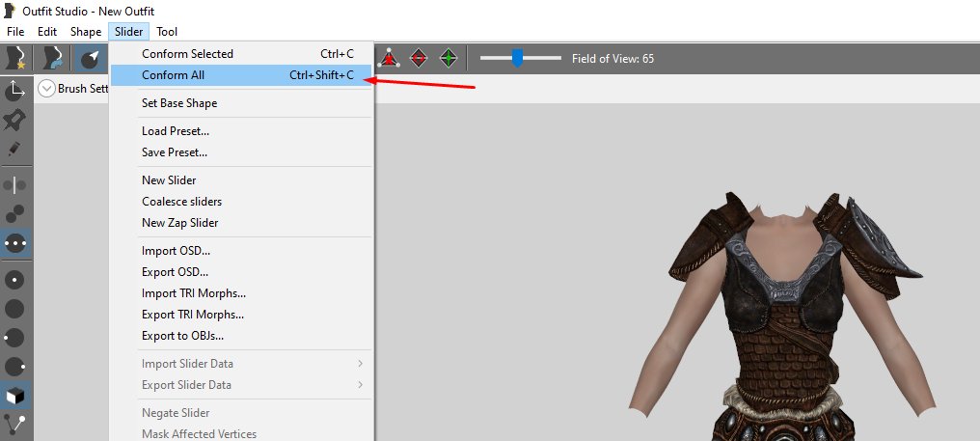Open the Tool menu

point(167,31)
